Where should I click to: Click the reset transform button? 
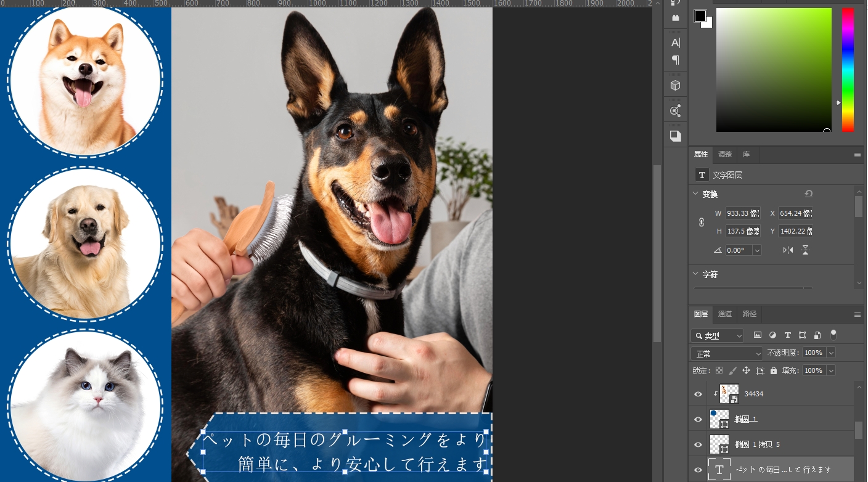(x=808, y=194)
